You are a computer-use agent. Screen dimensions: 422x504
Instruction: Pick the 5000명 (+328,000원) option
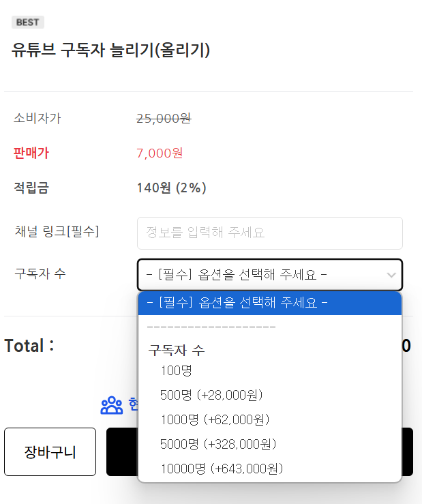click(218, 444)
